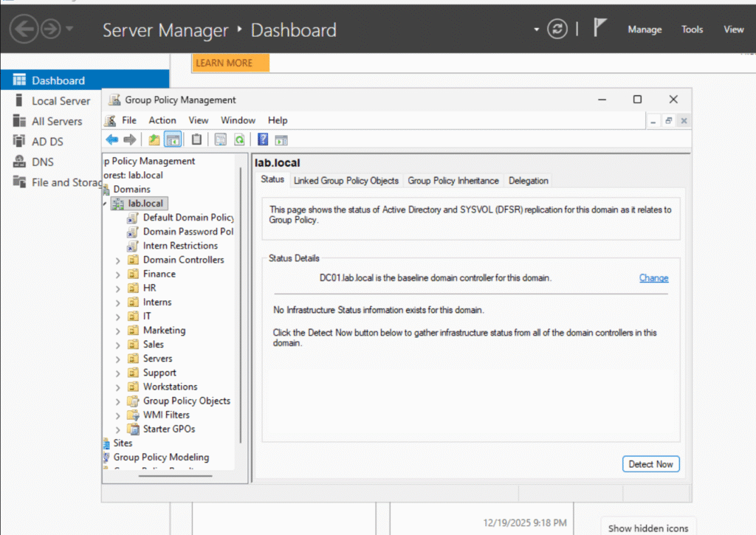Viewport: 756px width, 535px height.
Task: Click the Detect Now button
Action: 650,464
